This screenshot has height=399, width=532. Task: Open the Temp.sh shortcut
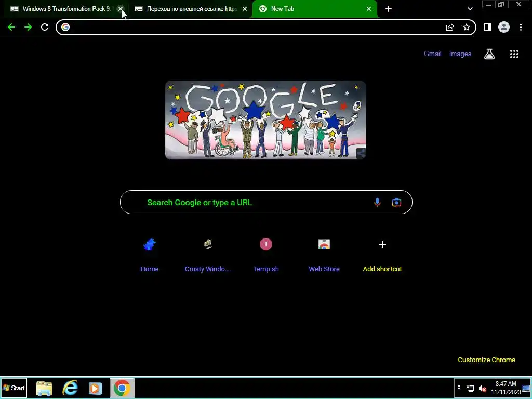[x=266, y=255]
